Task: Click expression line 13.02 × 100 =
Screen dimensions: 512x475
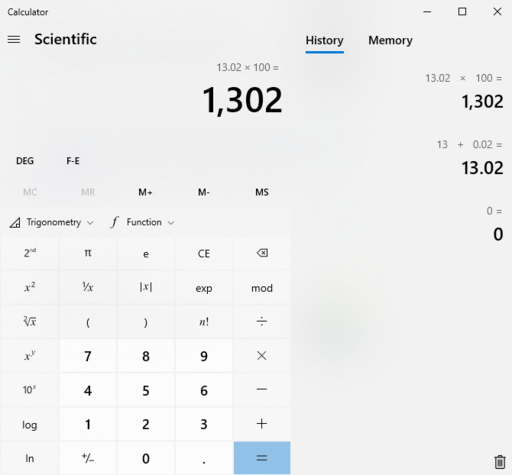Action: click(x=248, y=67)
